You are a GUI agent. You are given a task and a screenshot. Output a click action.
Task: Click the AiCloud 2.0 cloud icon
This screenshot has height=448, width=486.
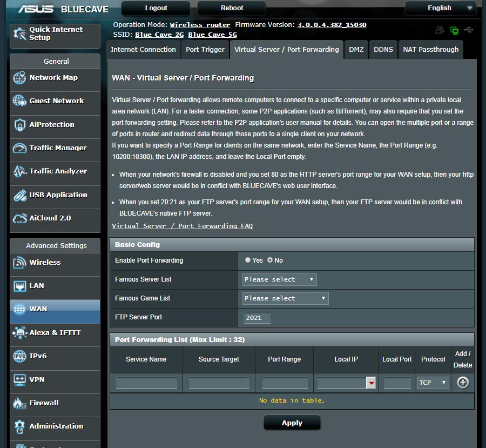pos(19,218)
